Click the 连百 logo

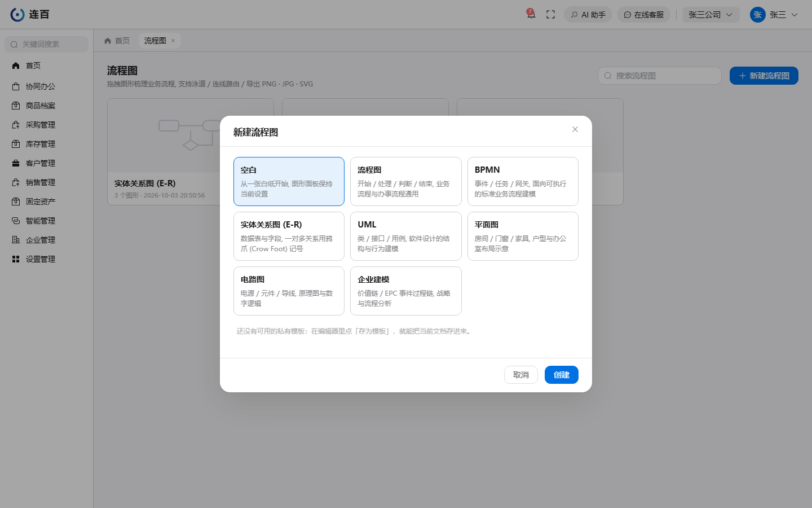point(30,15)
